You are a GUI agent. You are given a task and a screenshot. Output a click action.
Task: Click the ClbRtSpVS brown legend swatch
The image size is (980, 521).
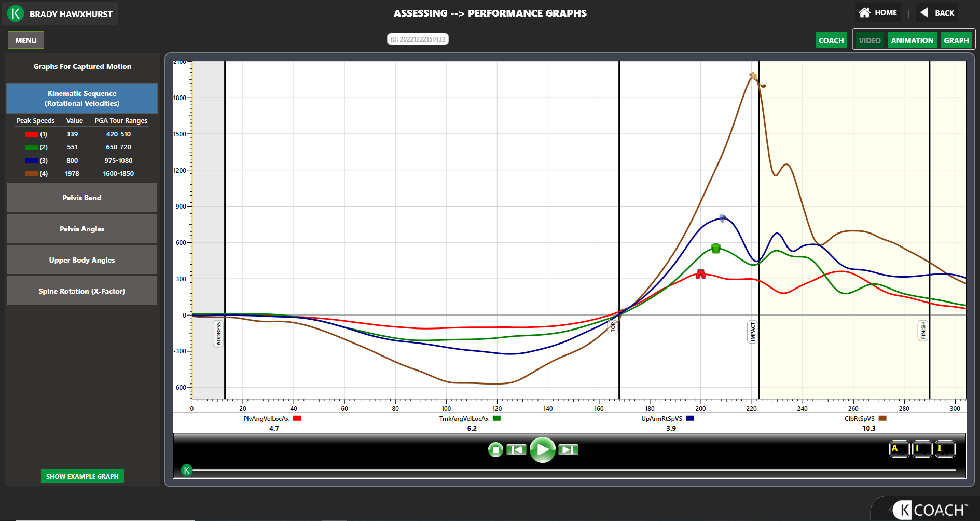(x=882, y=418)
